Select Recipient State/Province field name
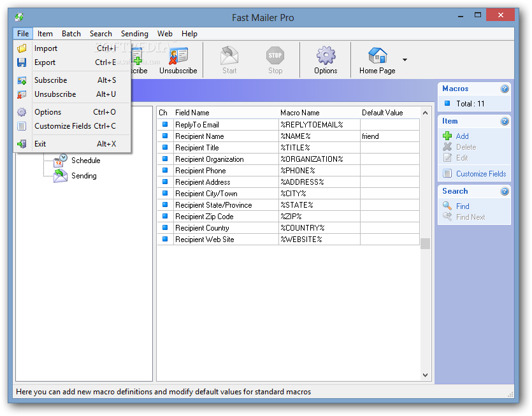 click(x=226, y=205)
